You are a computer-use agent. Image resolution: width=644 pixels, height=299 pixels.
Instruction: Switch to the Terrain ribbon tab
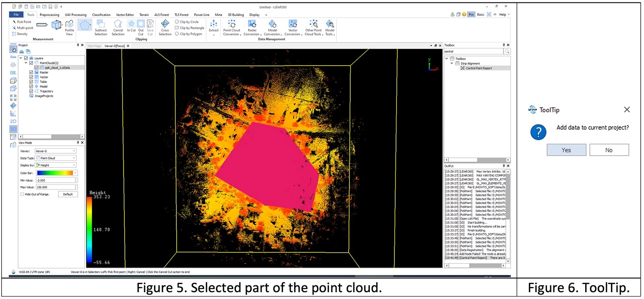[144, 15]
